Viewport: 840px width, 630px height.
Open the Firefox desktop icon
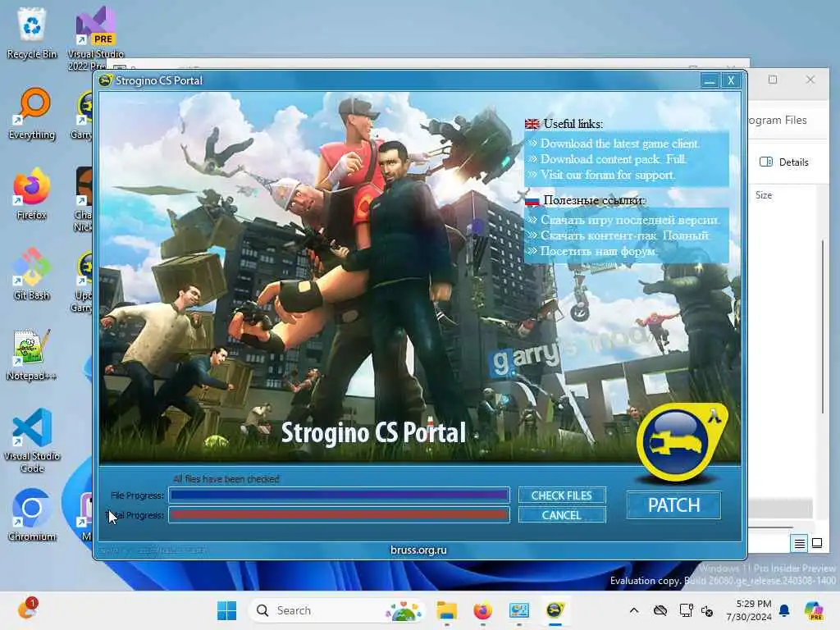32,194
